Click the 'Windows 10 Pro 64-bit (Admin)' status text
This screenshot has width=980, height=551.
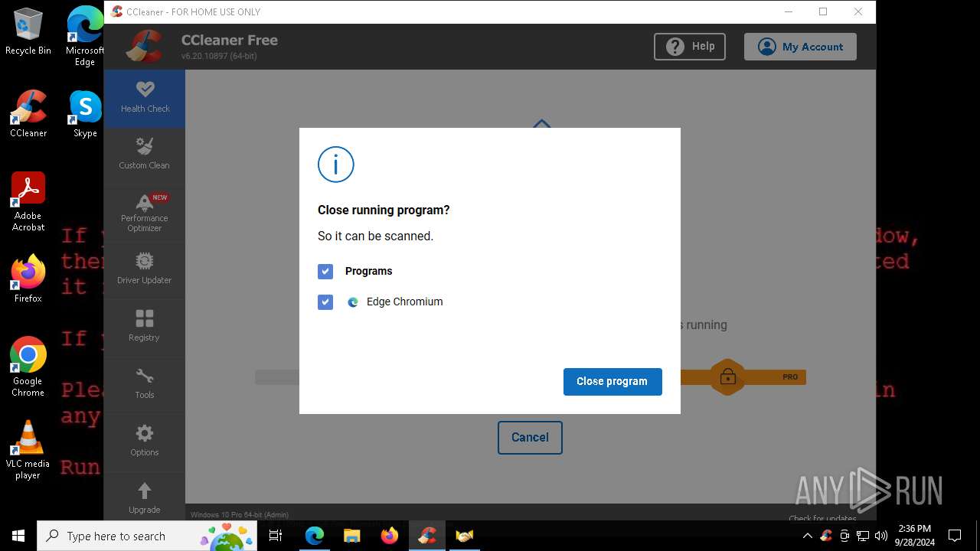point(240,515)
